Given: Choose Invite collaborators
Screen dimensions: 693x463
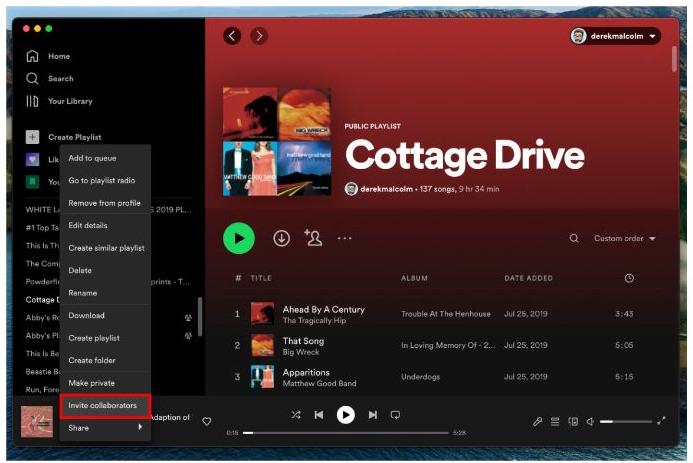Looking at the screenshot, I should 105,406.
